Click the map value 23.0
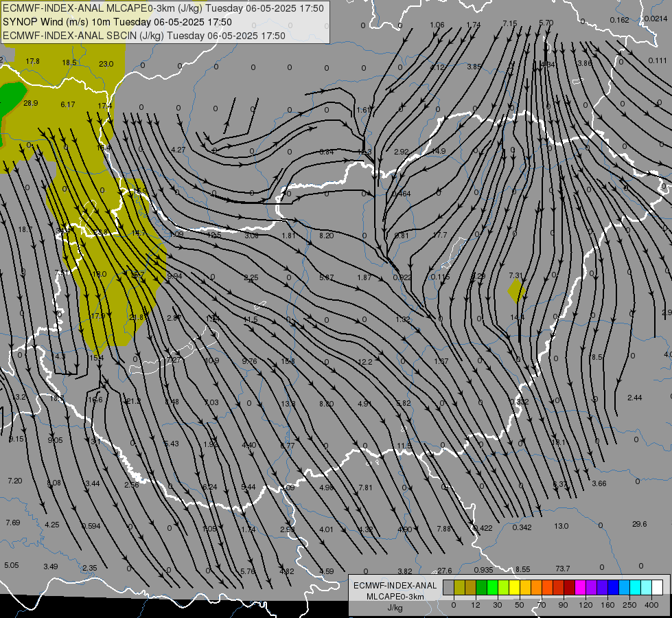This screenshot has height=618, width=672. tap(106, 64)
